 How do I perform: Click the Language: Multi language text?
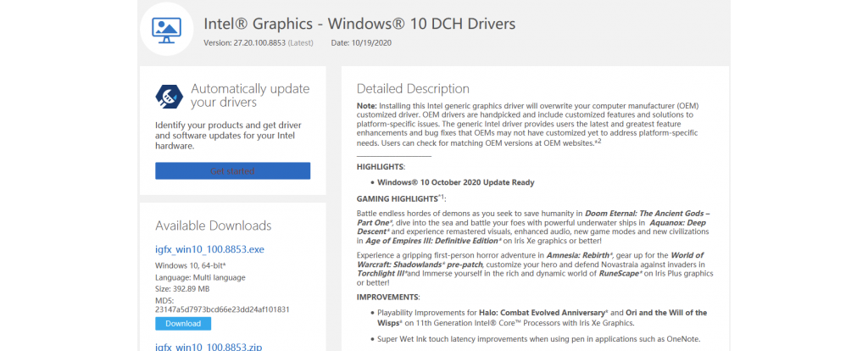pos(200,277)
